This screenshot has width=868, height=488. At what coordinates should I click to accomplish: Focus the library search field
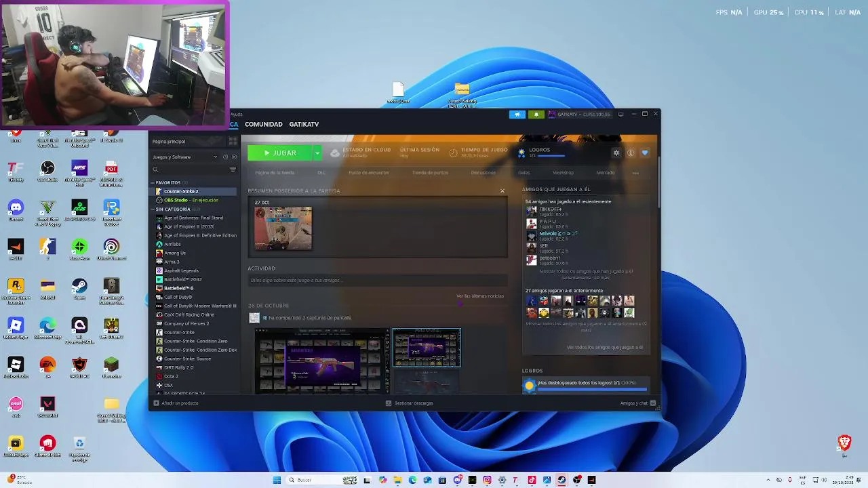tap(190, 169)
